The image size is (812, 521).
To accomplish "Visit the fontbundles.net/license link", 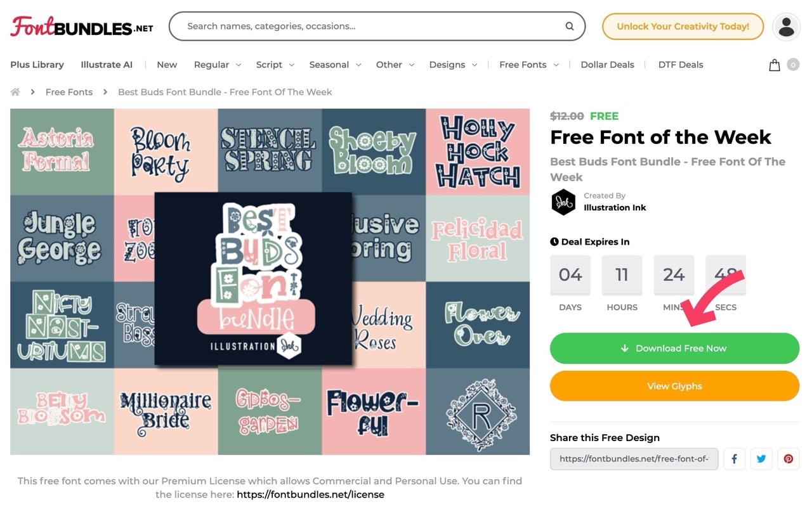I will (x=310, y=494).
